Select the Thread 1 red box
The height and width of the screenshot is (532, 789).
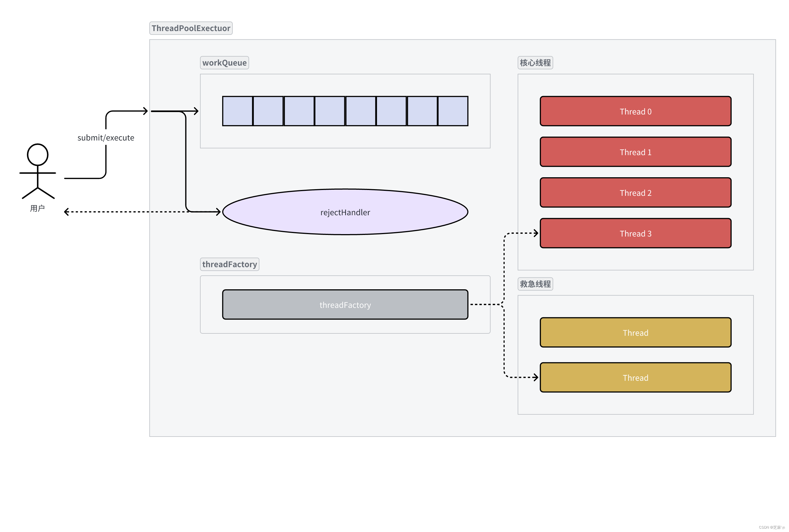point(635,152)
